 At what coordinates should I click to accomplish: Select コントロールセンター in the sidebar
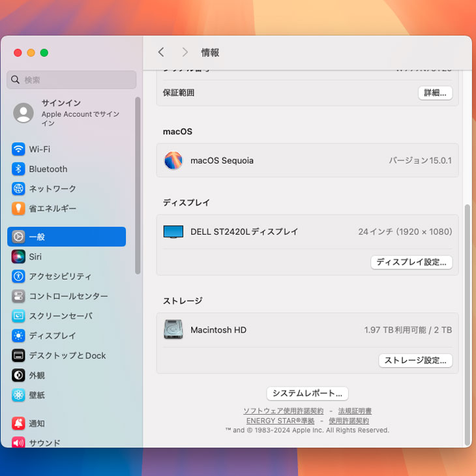pos(67,296)
